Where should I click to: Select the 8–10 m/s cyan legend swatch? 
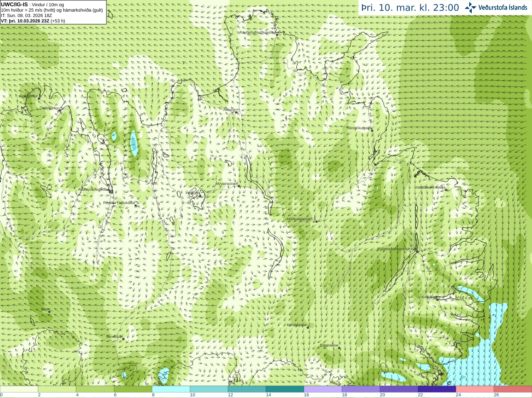[171, 389]
